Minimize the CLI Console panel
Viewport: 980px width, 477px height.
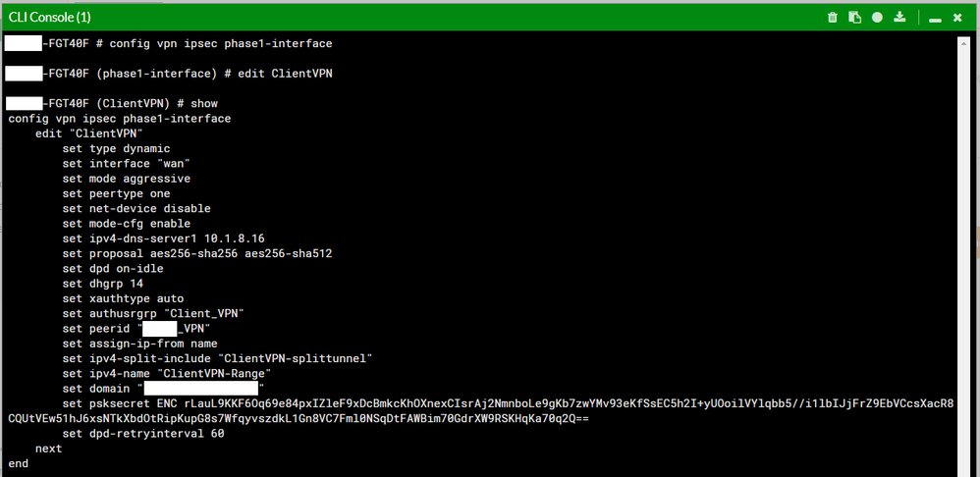(x=935, y=18)
